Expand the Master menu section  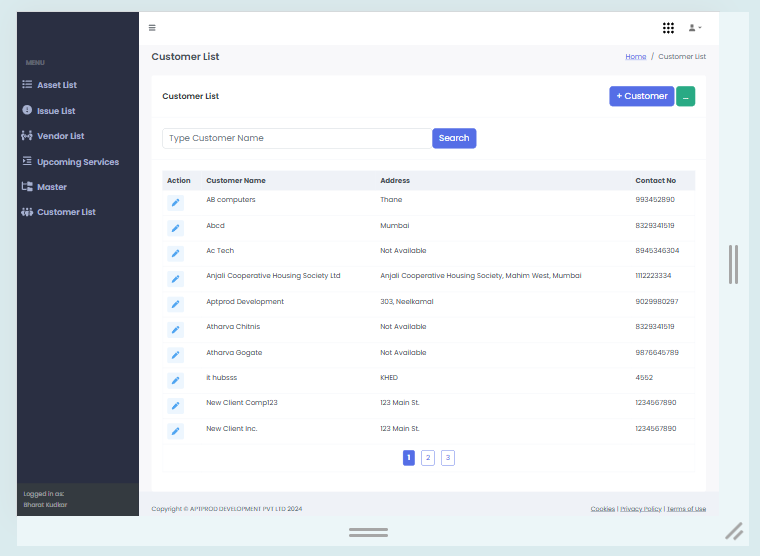click(52, 187)
